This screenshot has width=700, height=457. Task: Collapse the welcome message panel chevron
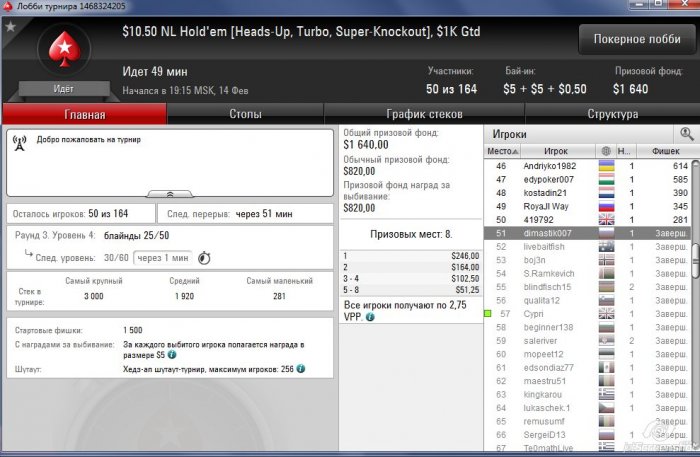tap(170, 194)
